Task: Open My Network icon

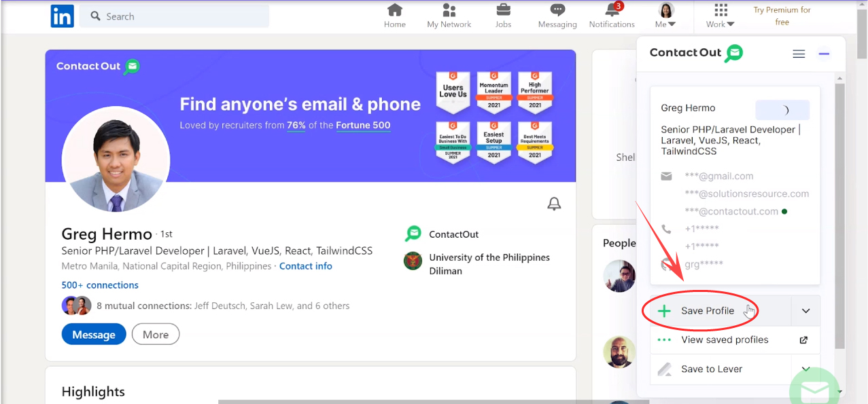Action: 449,16
